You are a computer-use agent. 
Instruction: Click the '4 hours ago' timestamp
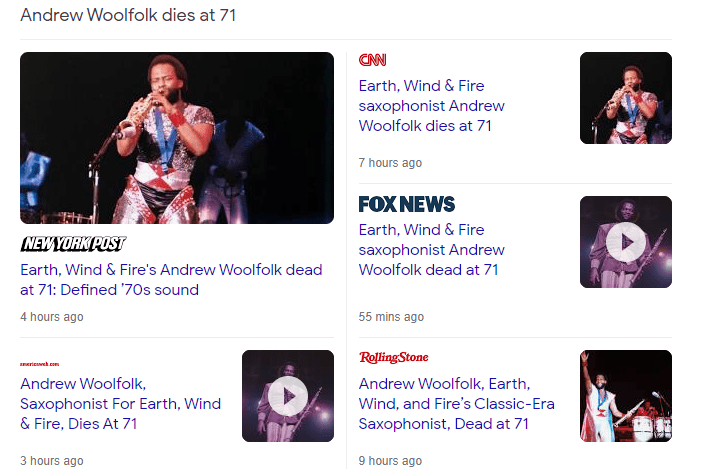pyautogui.click(x=52, y=317)
